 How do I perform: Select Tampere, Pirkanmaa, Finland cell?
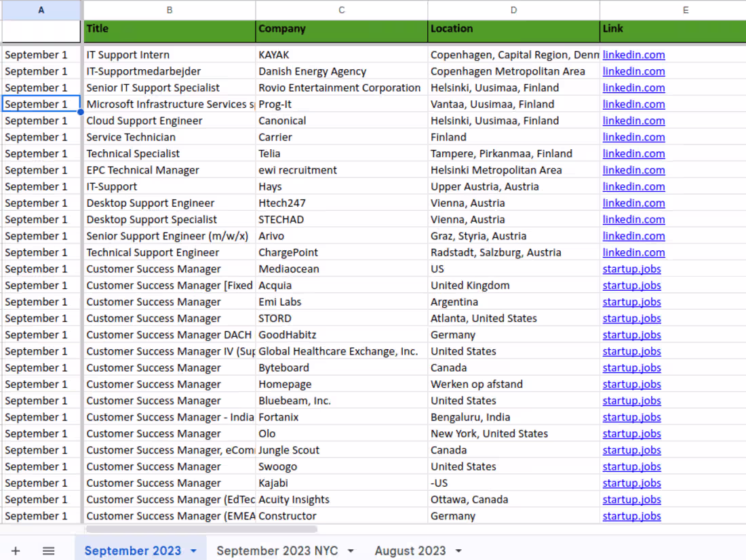514,154
